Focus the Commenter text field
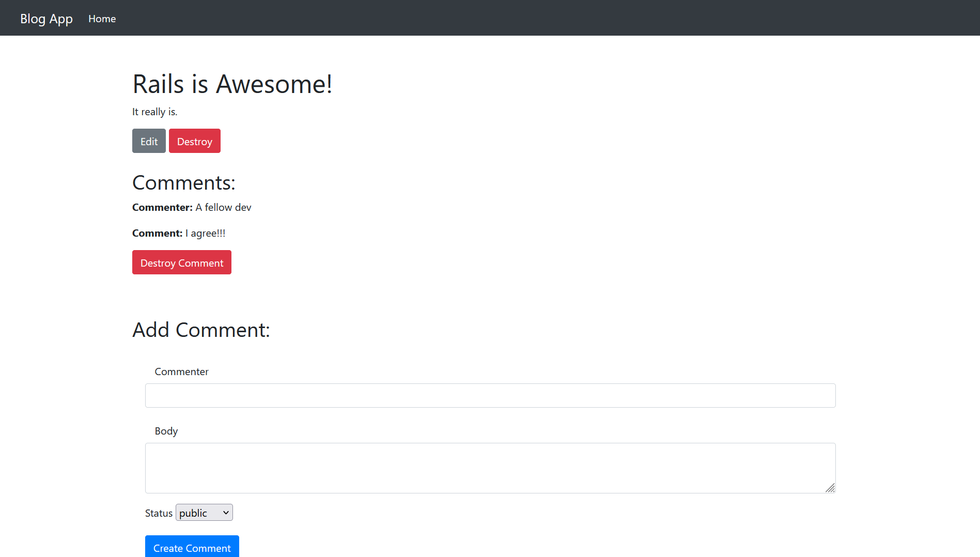This screenshot has width=980, height=557. 490,395
